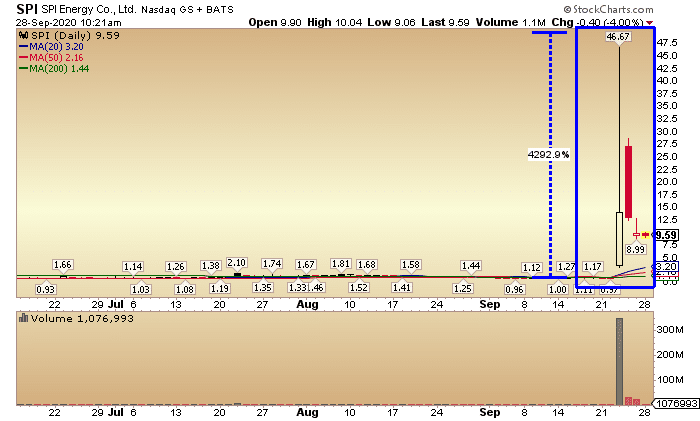700x421 pixels.
Task: Click the 46.67 peak price label
Action: coord(618,37)
